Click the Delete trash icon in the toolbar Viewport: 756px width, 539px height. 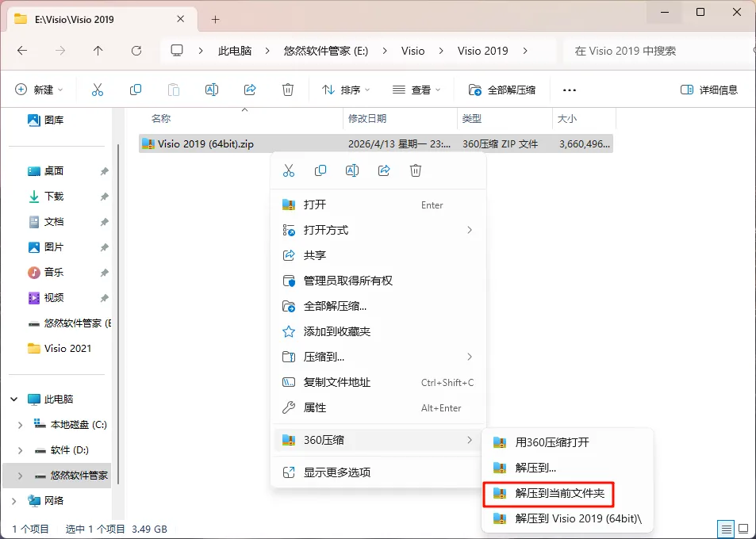pyautogui.click(x=288, y=90)
